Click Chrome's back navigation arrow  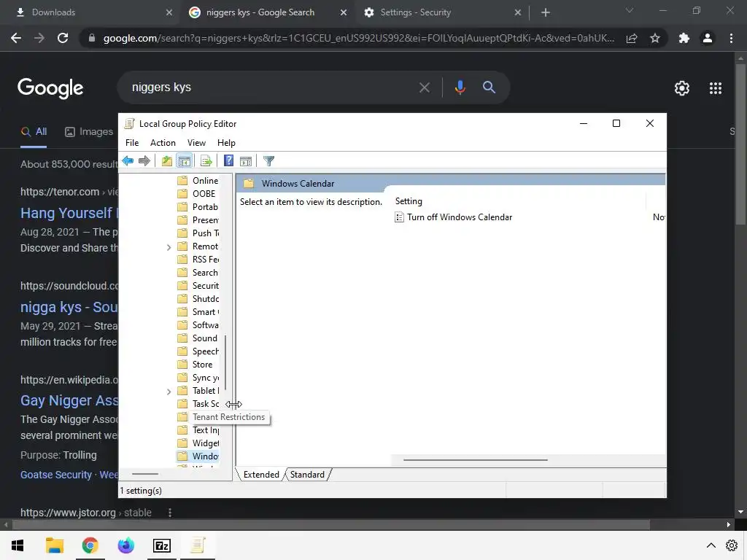tap(16, 38)
